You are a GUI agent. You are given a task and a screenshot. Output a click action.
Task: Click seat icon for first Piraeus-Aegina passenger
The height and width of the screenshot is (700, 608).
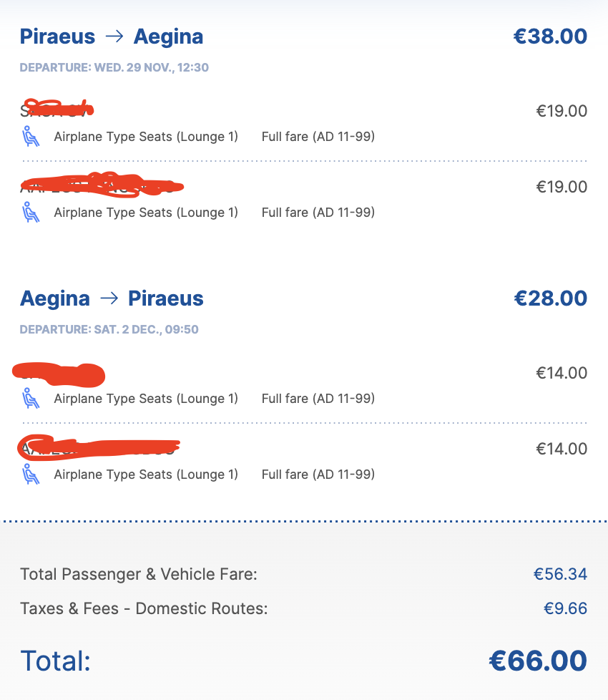(31, 136)
